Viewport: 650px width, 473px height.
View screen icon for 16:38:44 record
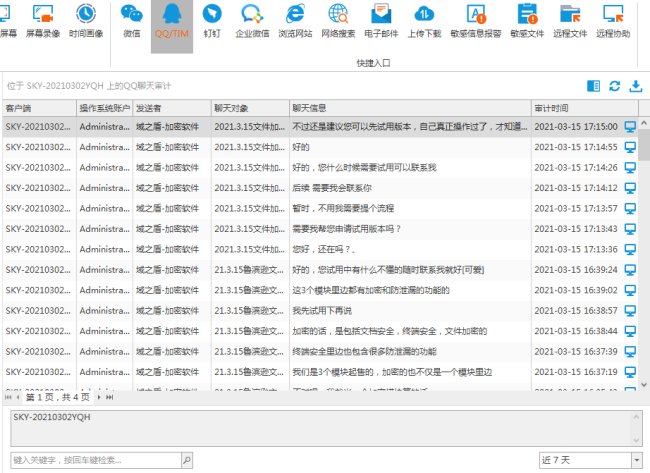point(630,331)
